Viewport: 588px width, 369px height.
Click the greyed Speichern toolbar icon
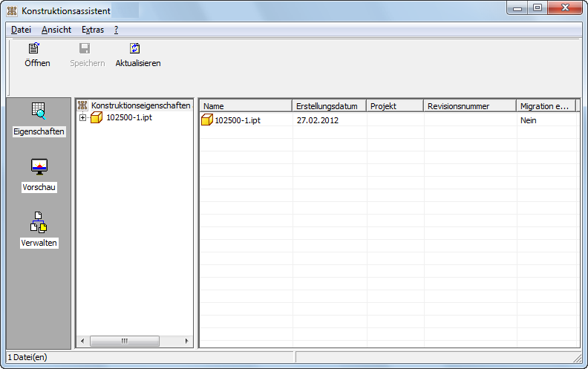click(x=85, y=48)
